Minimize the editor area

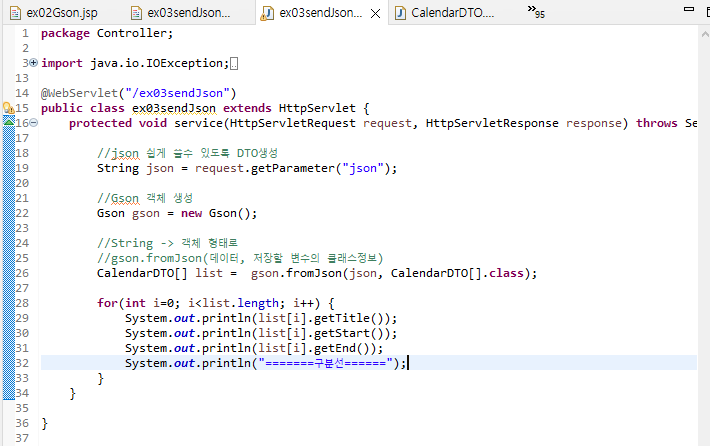(x=689, y=9)
